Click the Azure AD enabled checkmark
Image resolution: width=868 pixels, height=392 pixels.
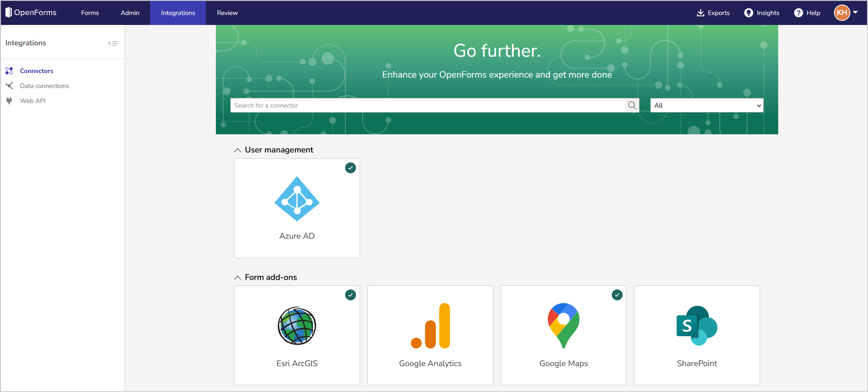click(x=351, y=168)
